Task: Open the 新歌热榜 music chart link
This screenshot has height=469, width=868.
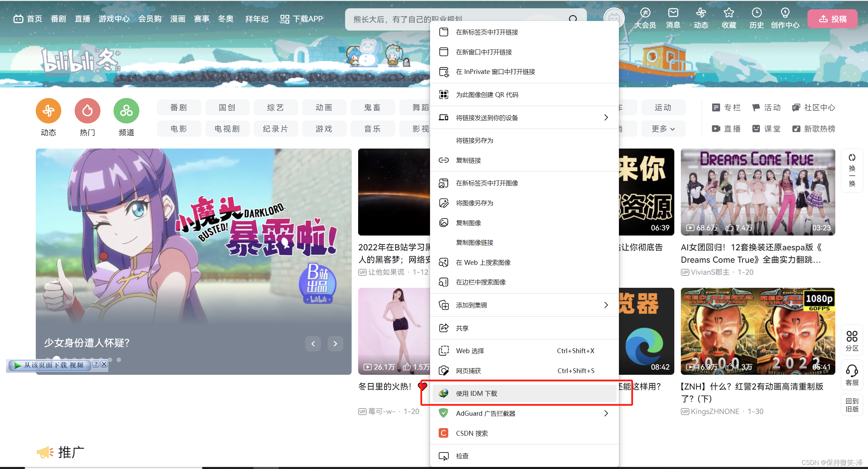Action: click(x=813, y=129)
